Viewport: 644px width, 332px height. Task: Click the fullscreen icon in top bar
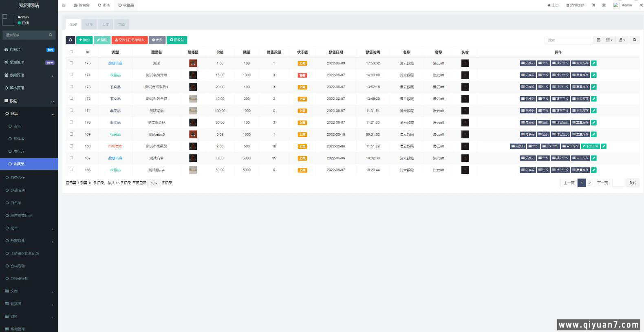coord(604,5)
